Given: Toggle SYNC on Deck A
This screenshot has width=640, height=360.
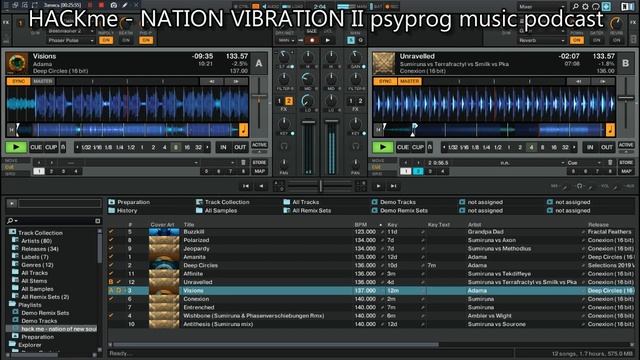Looking at the screenshot, I should tap(18, 81).
